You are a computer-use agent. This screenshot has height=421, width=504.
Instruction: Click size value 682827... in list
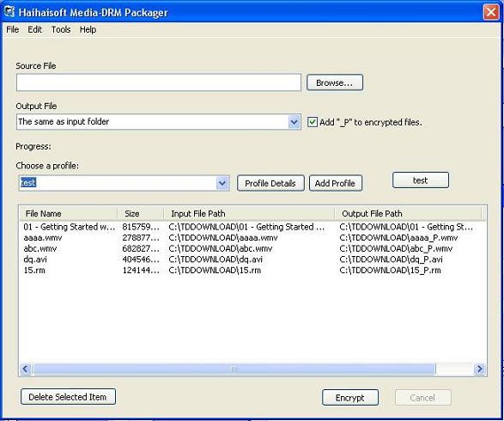(141, 248)
